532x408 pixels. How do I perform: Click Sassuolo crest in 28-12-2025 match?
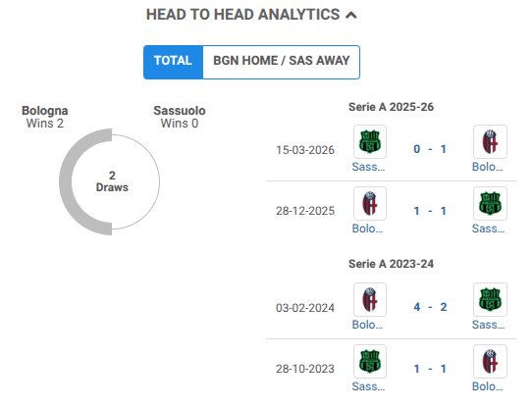(x=490, y=203)
